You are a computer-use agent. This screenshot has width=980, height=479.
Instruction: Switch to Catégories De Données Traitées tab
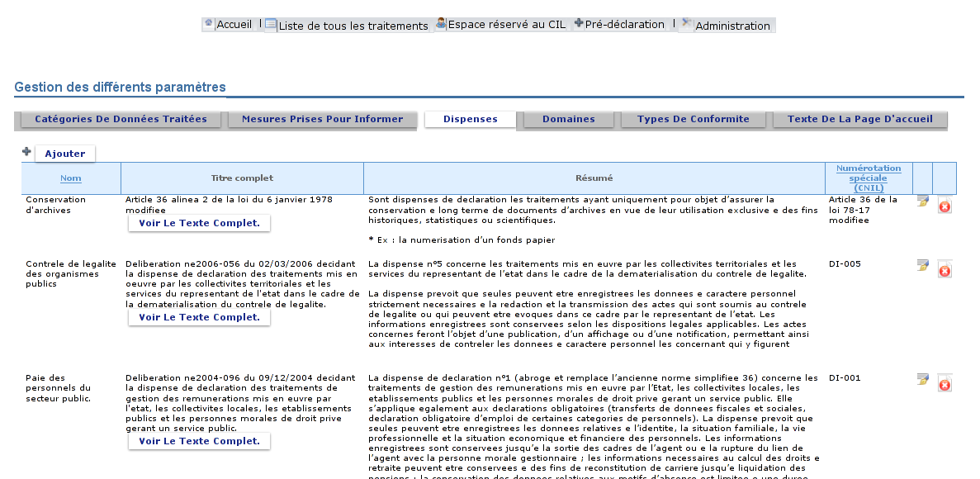pyautogui.click(x=121, y=120)
